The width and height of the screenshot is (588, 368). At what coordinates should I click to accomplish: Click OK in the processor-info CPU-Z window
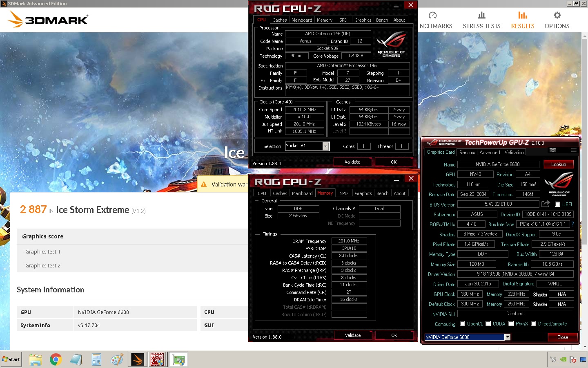(394, 162)
